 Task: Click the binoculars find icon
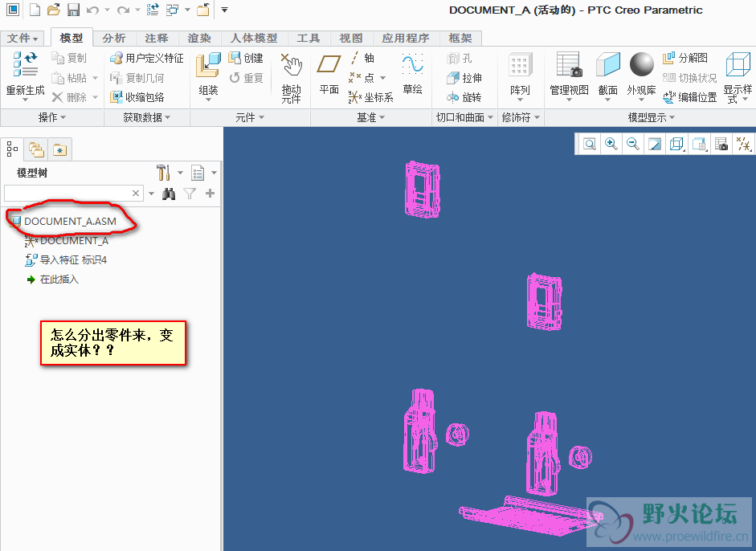click(x=168, y=194)
